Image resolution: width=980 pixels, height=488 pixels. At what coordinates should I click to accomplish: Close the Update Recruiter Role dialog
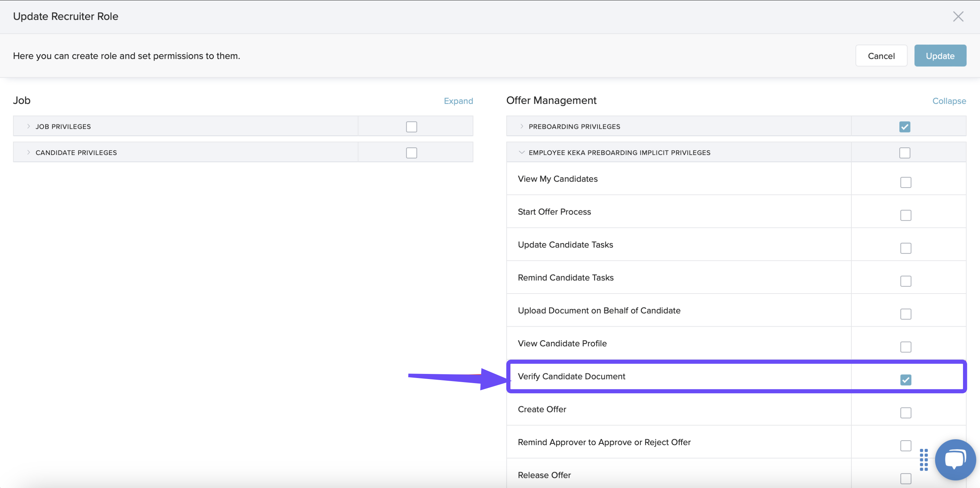tap(958, 16)
